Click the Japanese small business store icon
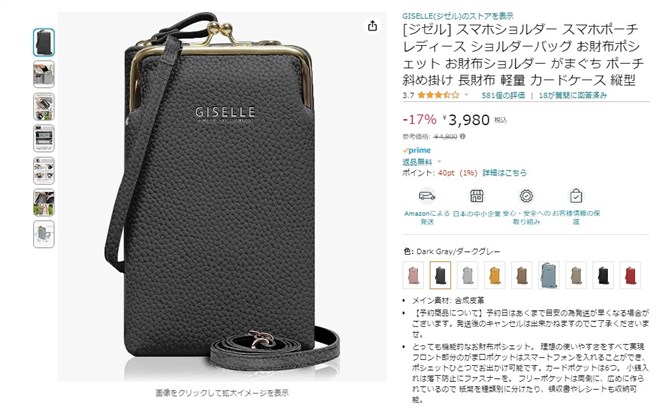This screenshot has height=408, width=660. point(476,196)
